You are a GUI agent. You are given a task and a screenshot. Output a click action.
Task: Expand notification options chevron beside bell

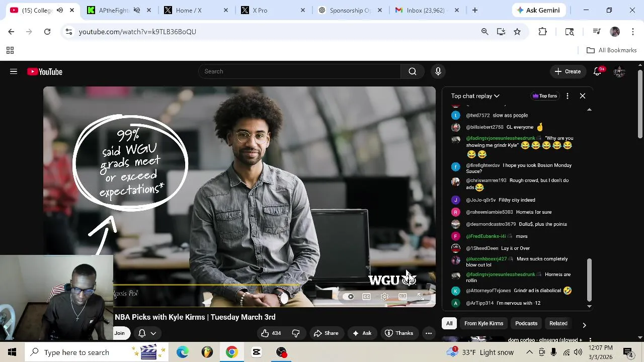pyautogui.click(x=153, y=333)
